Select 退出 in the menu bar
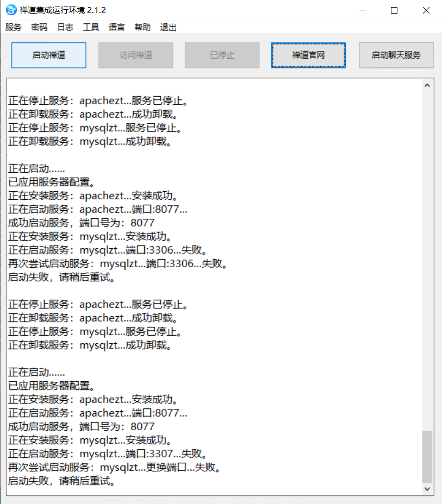The image size is (442, 504). (168, 27)
